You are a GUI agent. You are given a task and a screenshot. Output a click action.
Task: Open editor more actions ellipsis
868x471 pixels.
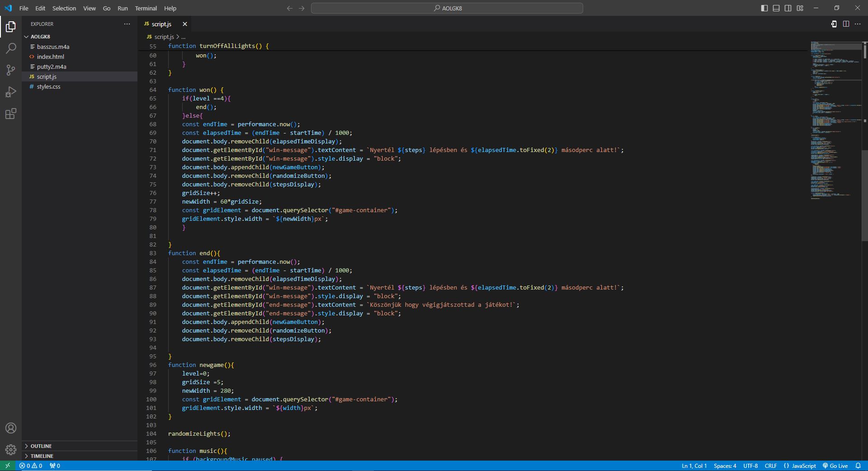pos(858,24)
